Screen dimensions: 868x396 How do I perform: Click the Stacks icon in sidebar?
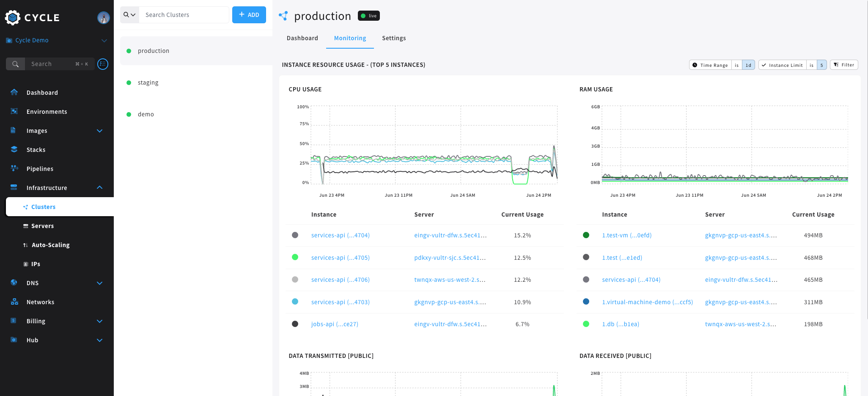pos(14,149)
